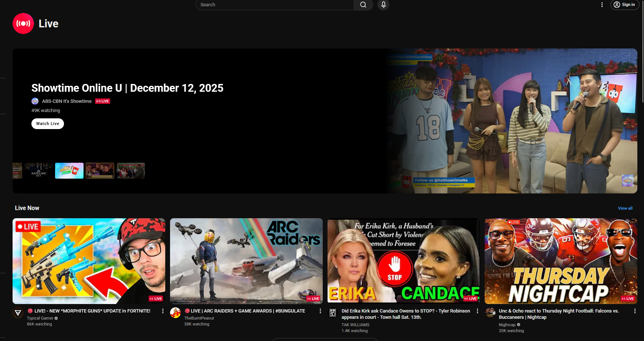Select the It's Christmas carousel thumbnail
The width and height of the screenshot is (644, 341).
coord(131,171)
